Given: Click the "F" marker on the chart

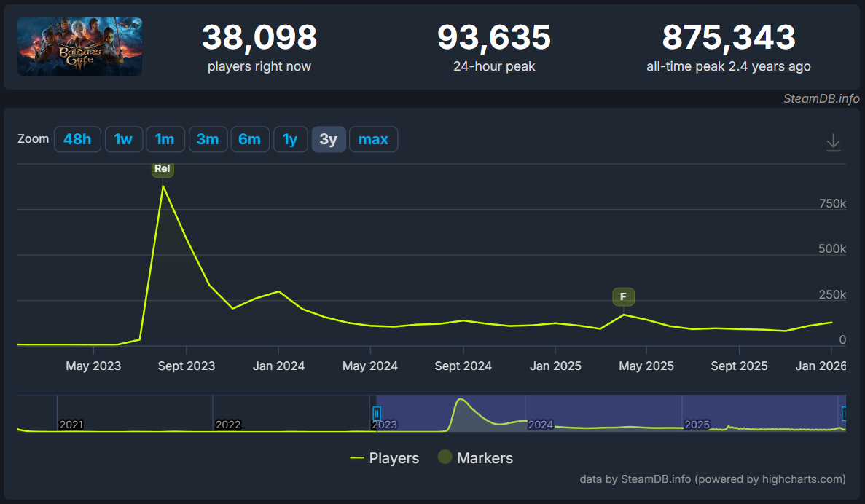Looking at the screenshot, I should (624, 297).
